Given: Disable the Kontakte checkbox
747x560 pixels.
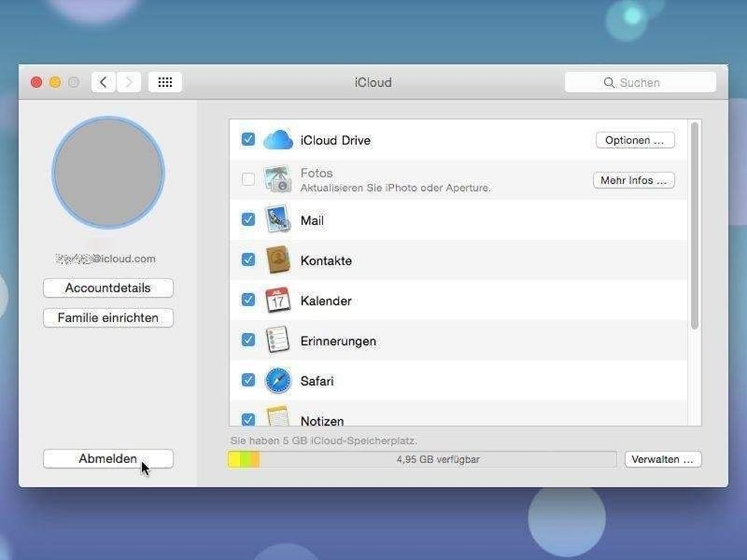Looking at the screenshot, I should [x=248, y=260].
